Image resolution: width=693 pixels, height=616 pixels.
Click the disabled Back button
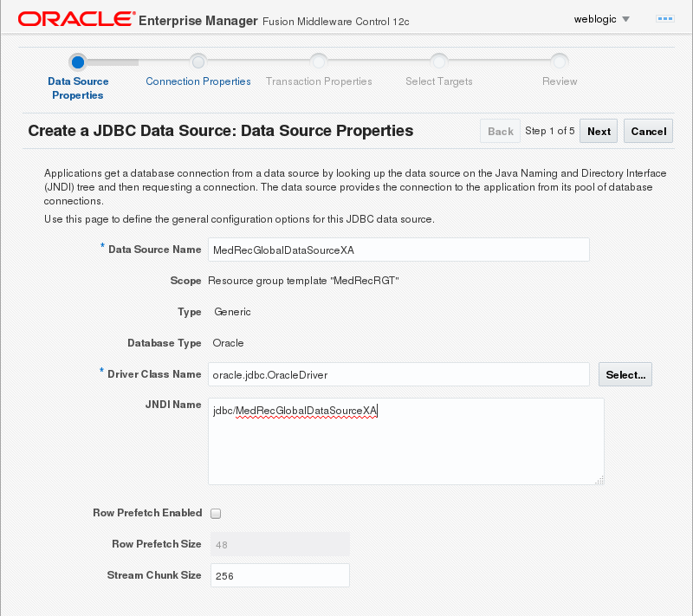tap(501, 131)
